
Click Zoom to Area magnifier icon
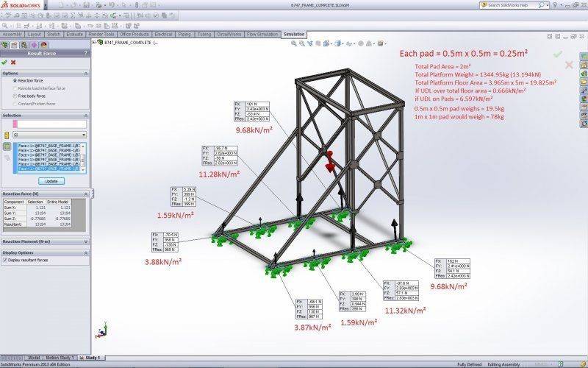302,43
